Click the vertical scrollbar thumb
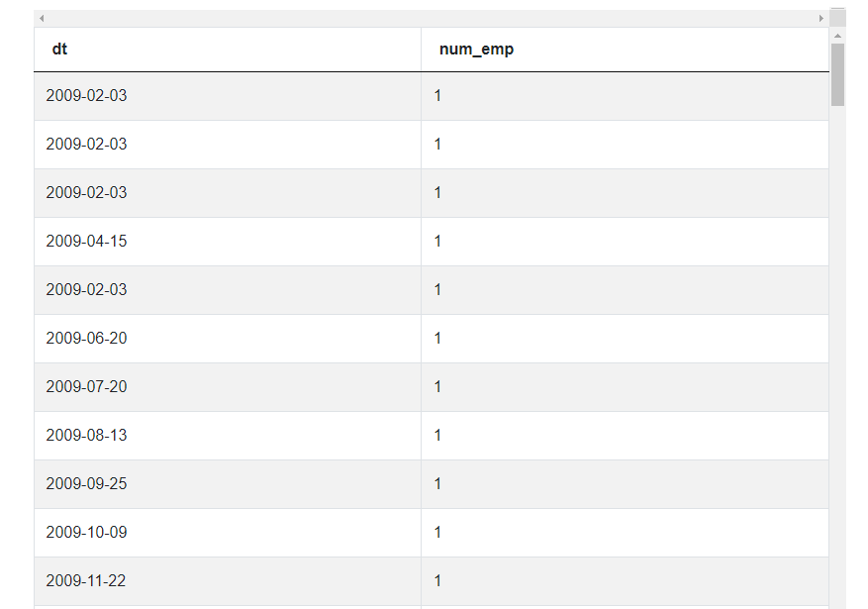 click(837, 74)
